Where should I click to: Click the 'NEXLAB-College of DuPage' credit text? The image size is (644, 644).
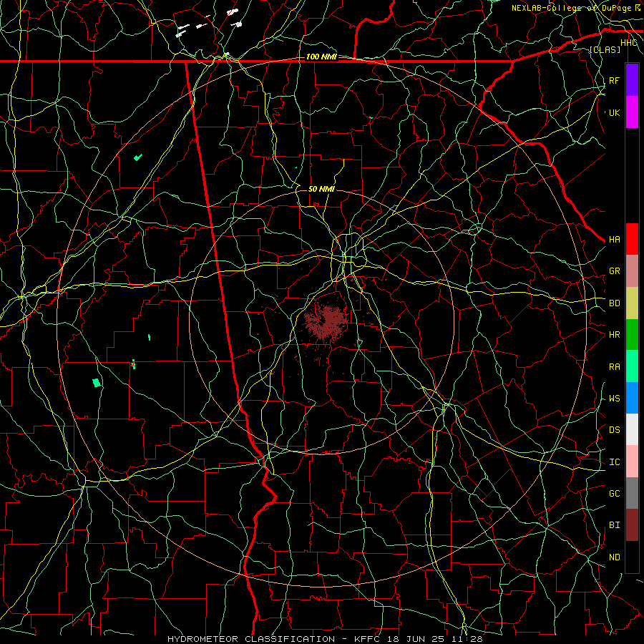(x=572, y=8)
